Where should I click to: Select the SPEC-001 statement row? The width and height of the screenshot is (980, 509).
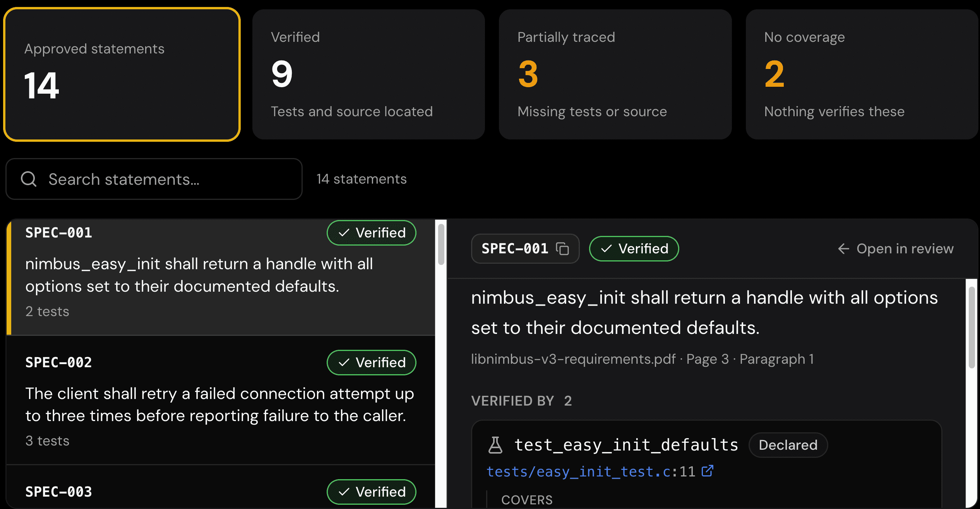(x=221, y=277)
